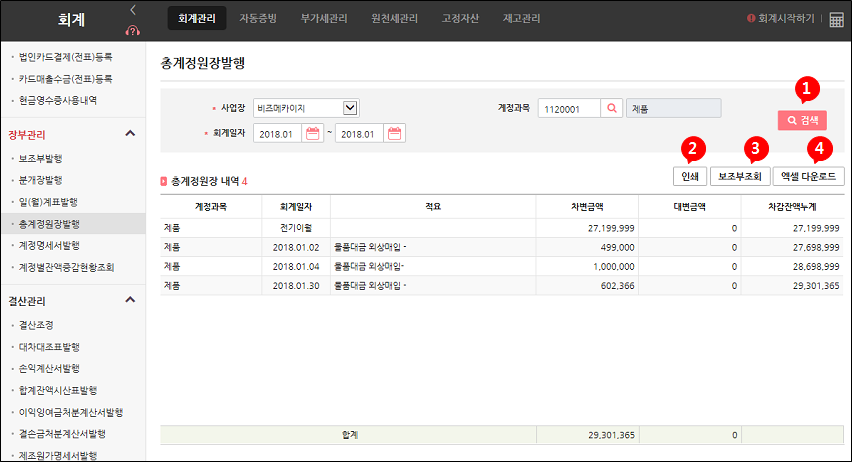
Task: Click the 제품 account name field
Action: tap(674, 108)
